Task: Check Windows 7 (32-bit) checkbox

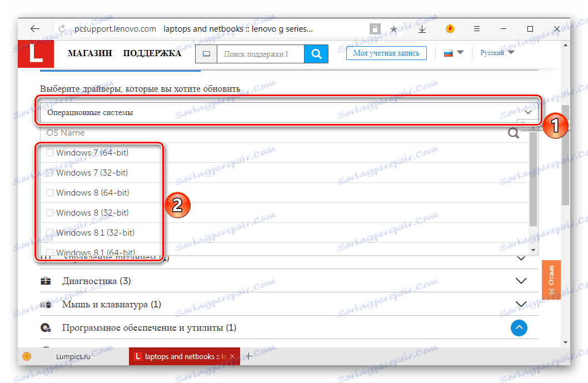Action: coord(49,172)
